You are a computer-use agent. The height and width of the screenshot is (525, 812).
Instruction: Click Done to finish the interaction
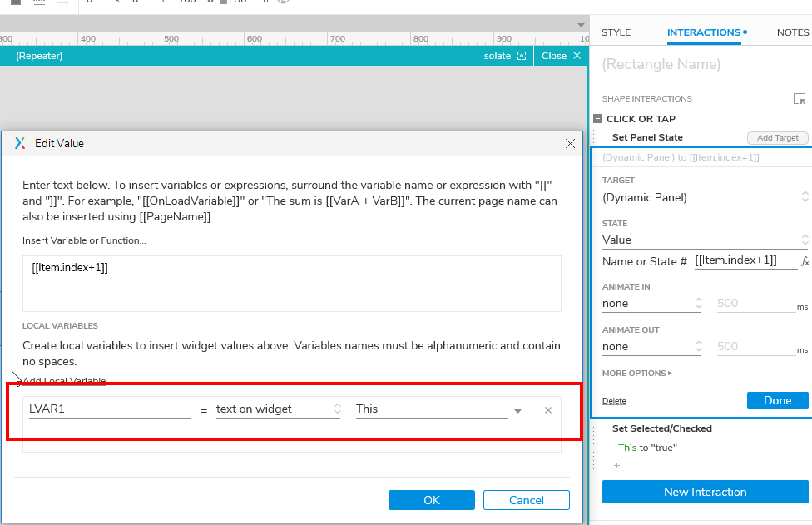pos(776,400)
